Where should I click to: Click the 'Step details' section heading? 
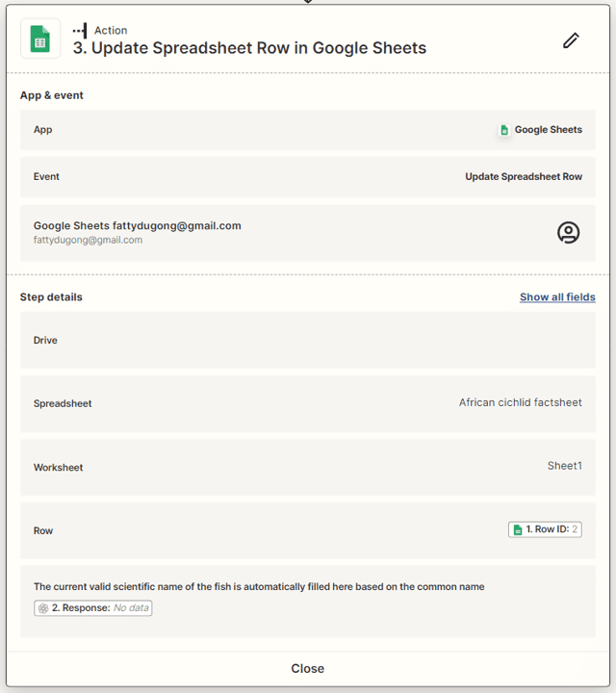click(51, 297)
